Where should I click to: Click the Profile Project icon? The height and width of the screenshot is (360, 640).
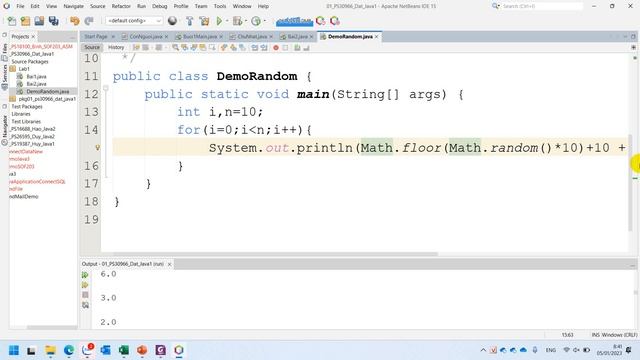point(256,21)
